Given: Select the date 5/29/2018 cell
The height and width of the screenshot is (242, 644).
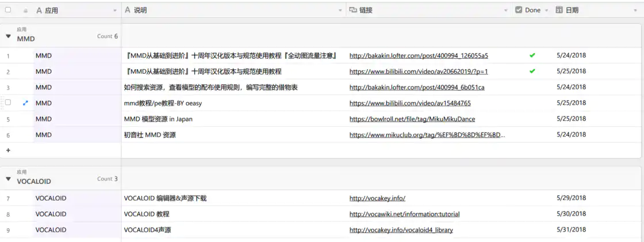Looking at the screenshot, I should (x=597, y=198).
